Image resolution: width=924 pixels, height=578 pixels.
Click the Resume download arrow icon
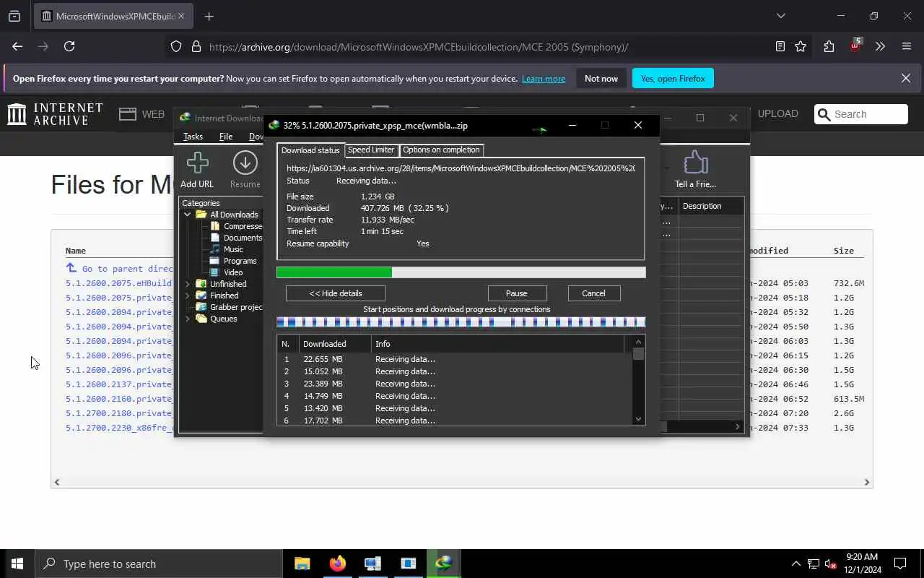pos(245,163)
